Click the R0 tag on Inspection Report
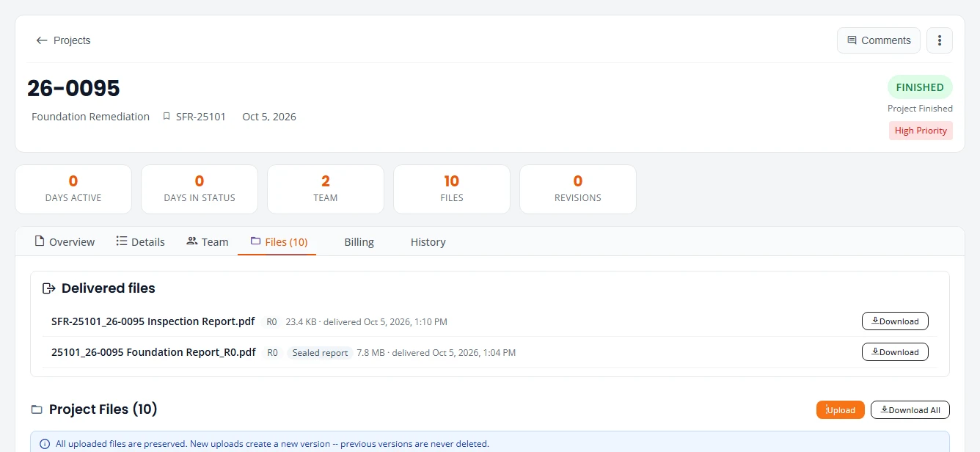Screen dimensions: 980x452 (x=271, y=322)
